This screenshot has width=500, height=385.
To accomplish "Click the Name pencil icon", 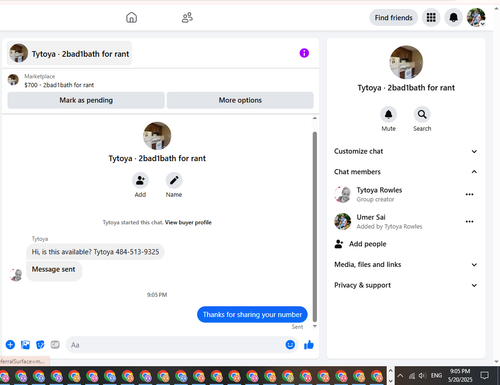I will tap(174, 180).
